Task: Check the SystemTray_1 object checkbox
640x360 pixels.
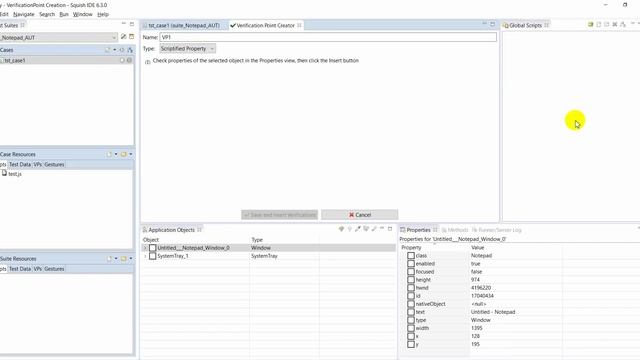Action: [x=153, y=256]
